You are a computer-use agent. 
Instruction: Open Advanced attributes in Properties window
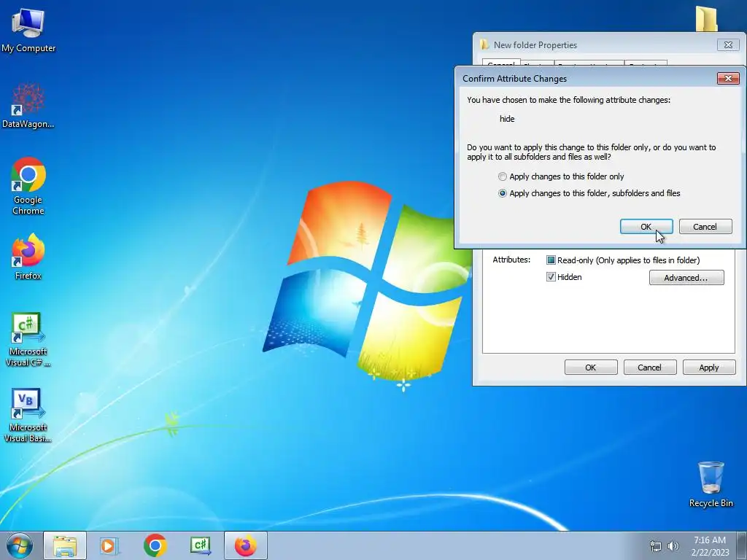tap(686, 278)
